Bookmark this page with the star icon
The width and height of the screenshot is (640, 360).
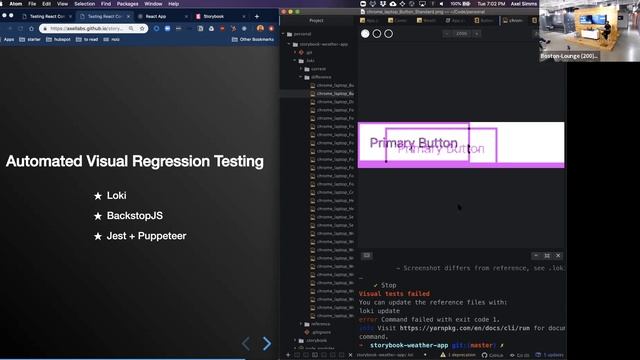142,29
